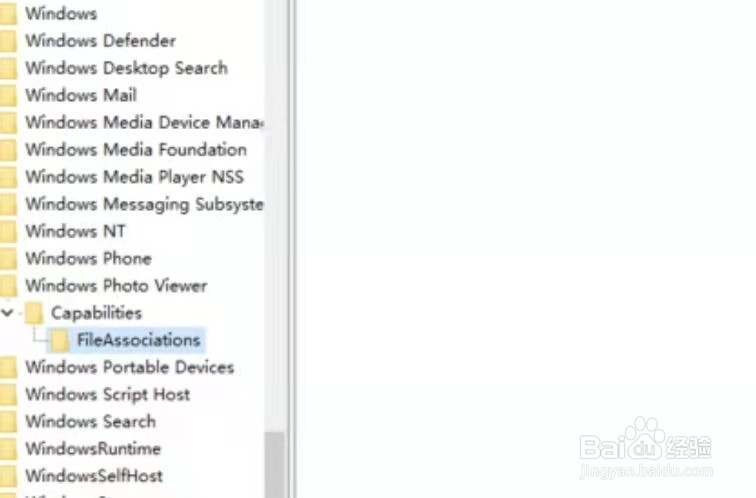The width and height of the screenshot is (756, 498).
Task: Open the Windows Defender key
Action: pos(100,41)
